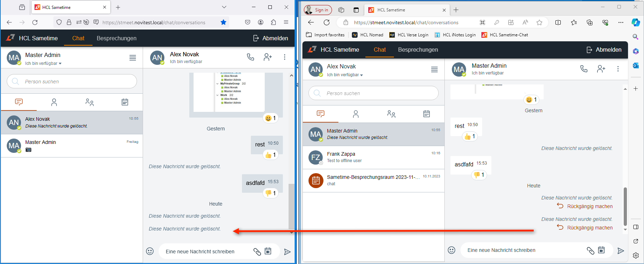Image resolution: width=644 pixels, height=264 pixels.
Task: Add participant icon in Alex Novak chat header
Action: pos(268,57)
